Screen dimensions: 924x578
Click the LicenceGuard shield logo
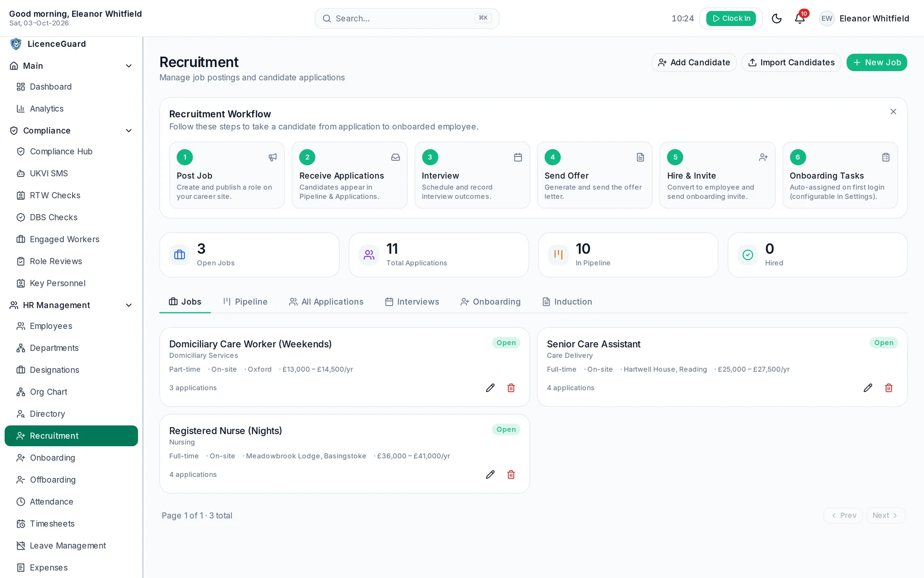(x=16, y=44)
